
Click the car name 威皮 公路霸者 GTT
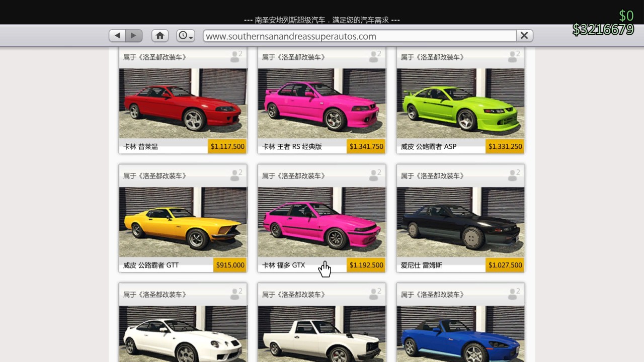[x=151, y=265]
